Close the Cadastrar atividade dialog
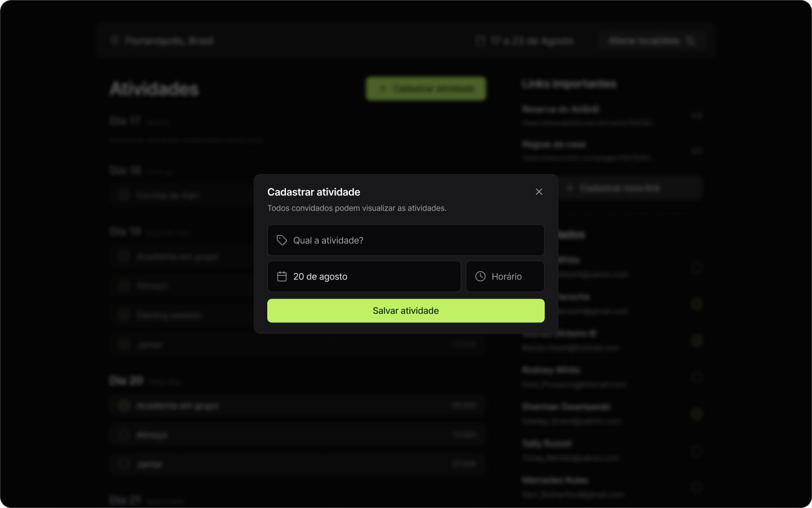The width and height of the screenshot is (812, 508). click(x=539, y=192)
